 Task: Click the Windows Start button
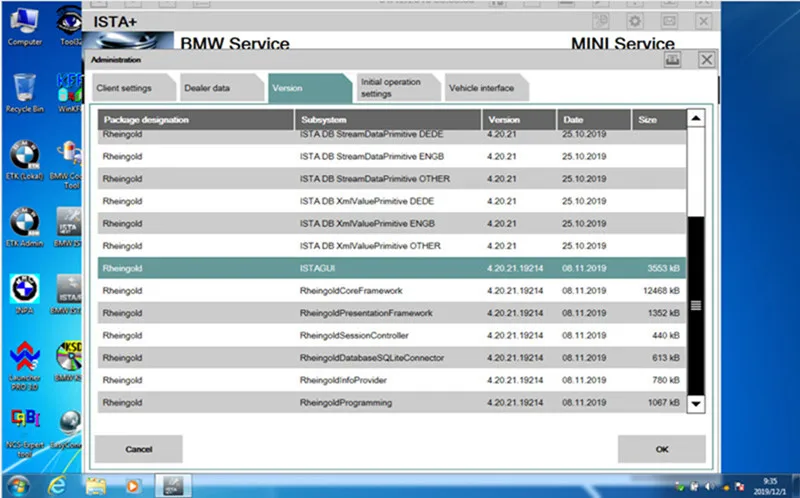[x=18, y=484]
